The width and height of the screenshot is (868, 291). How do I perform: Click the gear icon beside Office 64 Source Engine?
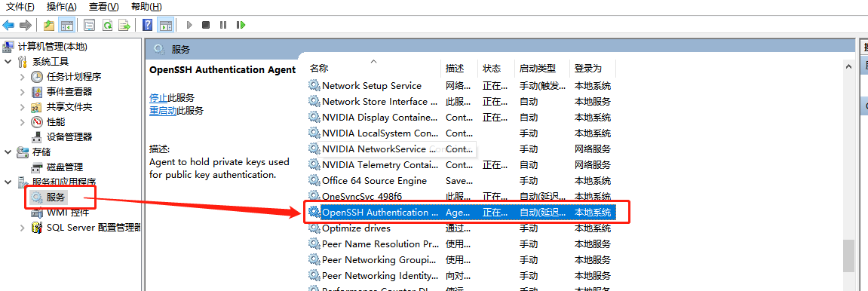[x=314, y=181]
